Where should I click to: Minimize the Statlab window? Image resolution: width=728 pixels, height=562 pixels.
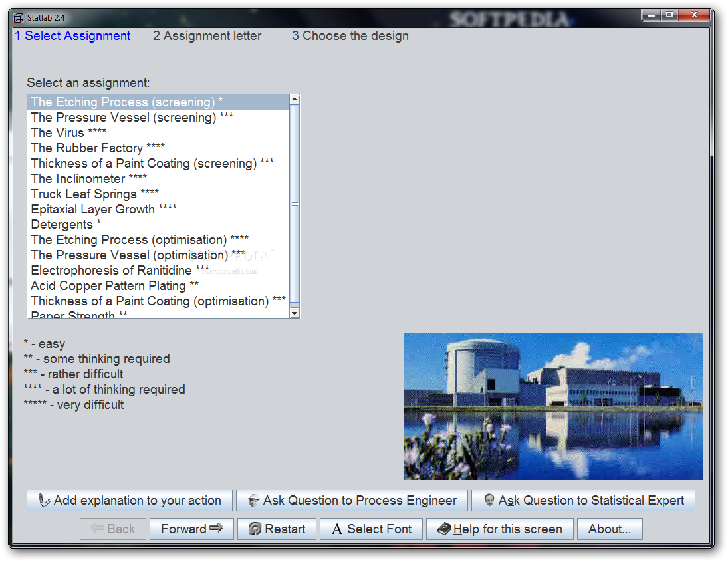[652, 15]
